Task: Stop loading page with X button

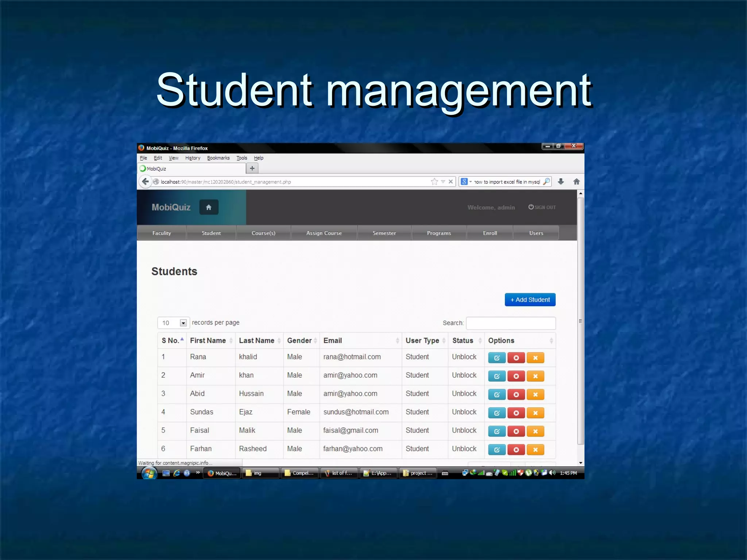Action: pos(450,182)
